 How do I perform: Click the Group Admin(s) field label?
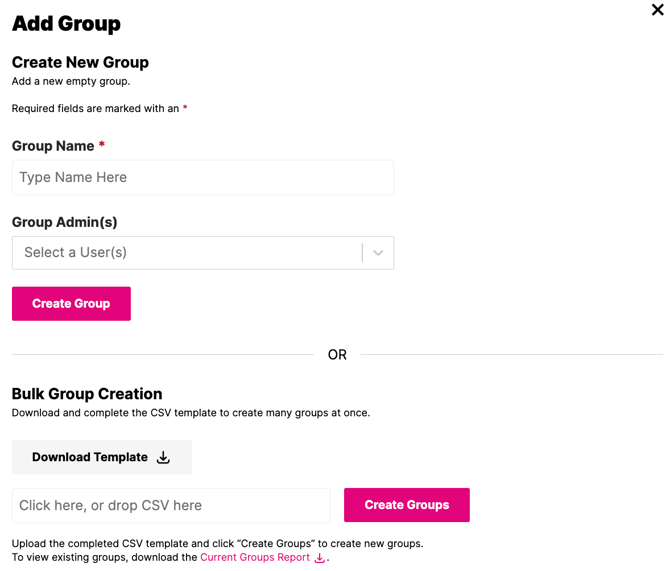click(x=64, y=222)
